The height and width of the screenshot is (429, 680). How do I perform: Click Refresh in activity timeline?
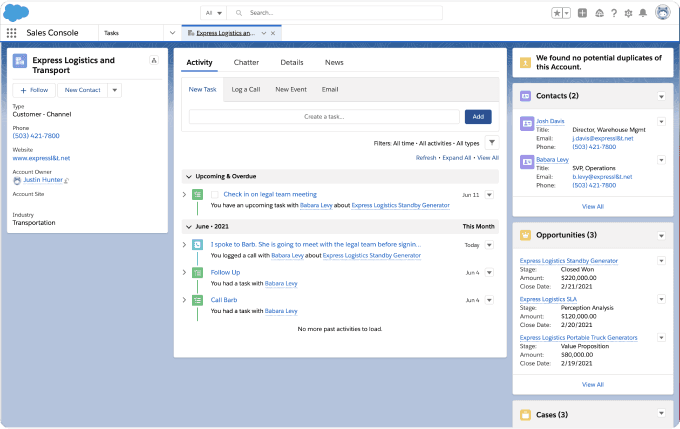[426, 158]
